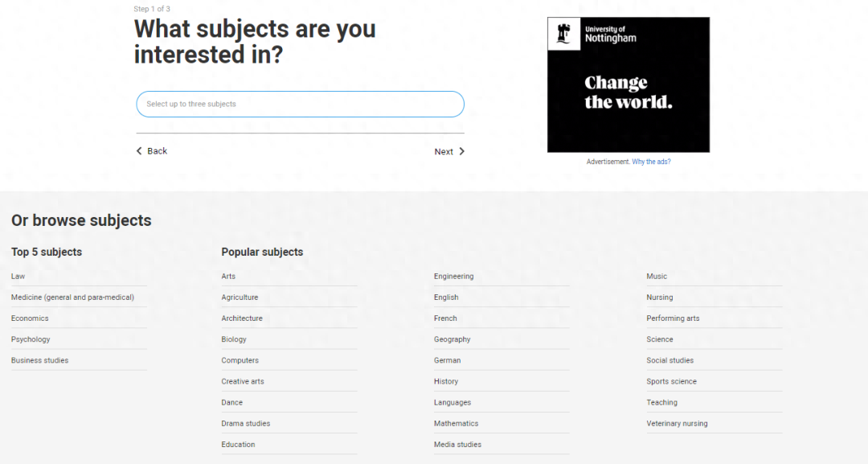The height and width of the screenshot is (464, 868).
Task: Open the Mathematics subject link
Action: [456, 424]
